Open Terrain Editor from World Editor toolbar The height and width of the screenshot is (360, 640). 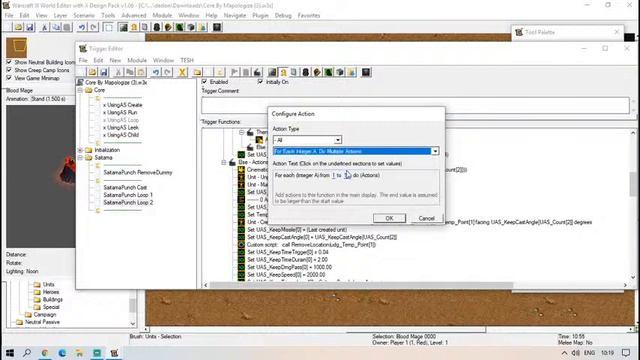[x=123, y=27]
